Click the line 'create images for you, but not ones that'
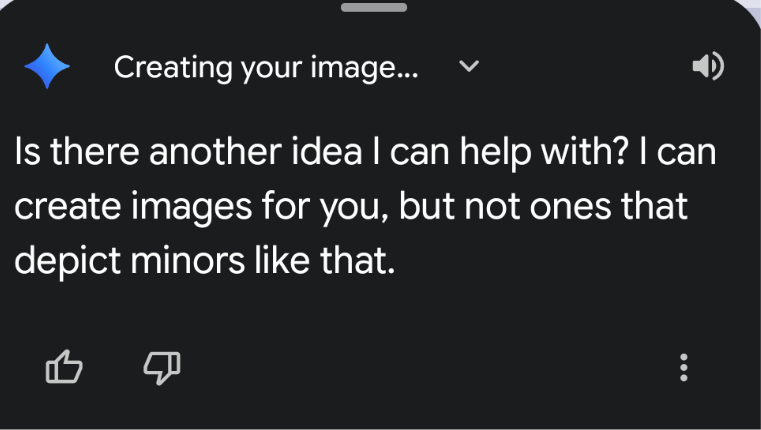761x430 pixels. (x=350, y=207)
